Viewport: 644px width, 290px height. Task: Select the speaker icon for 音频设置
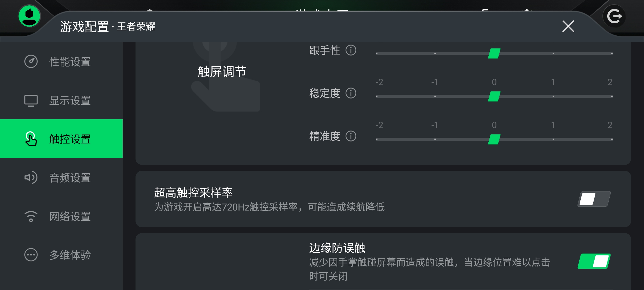[x=31, y=177]
